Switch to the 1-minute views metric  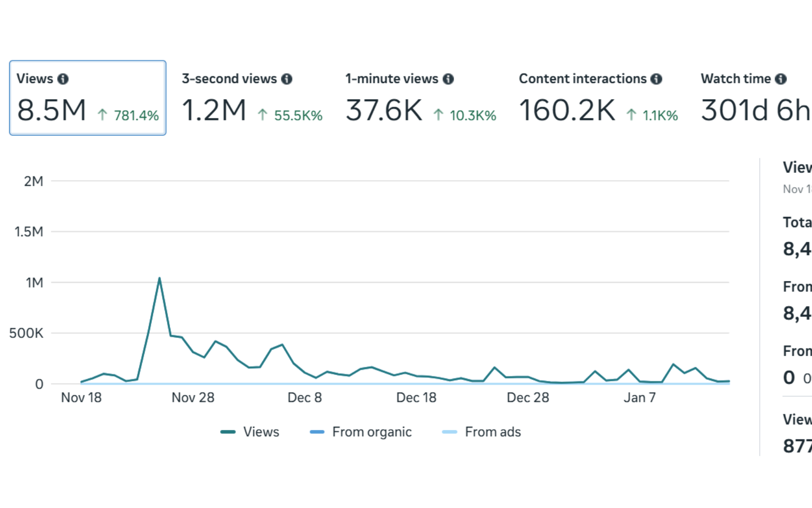point(420,98)
